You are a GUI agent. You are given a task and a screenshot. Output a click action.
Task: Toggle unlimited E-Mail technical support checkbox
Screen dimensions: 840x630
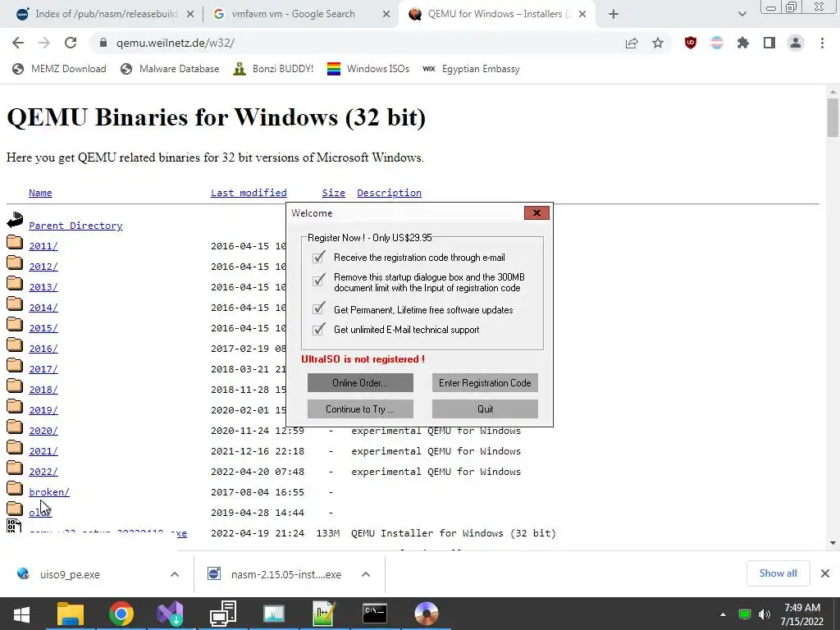[x=319, y=328]
